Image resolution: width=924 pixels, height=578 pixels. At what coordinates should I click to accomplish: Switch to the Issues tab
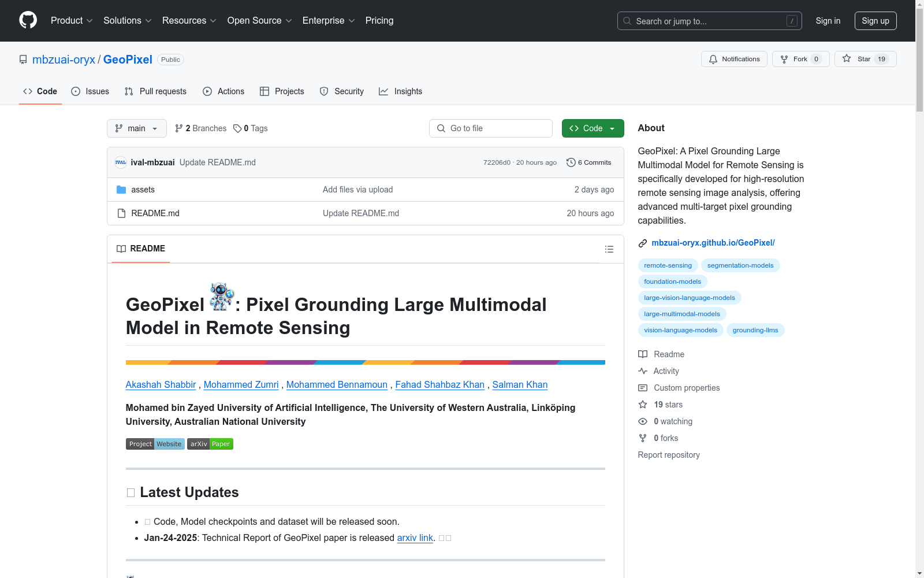[x=90, y=91]
